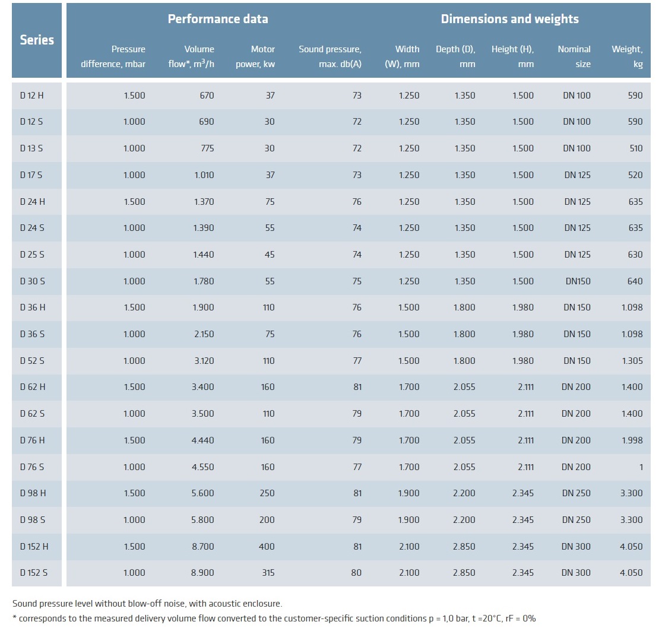The width and height of the screenshot is (662, 644).
Task: Select the D 36 H series label
Action: [33, 307]
